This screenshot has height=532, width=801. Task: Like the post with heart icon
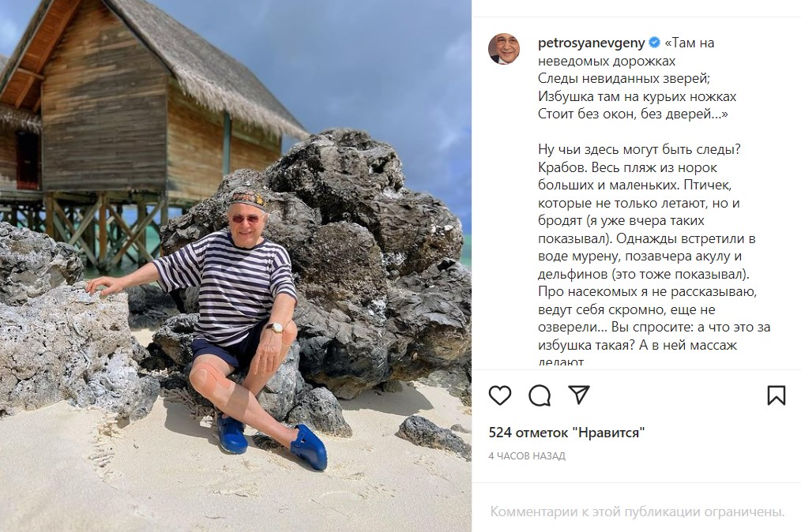tap(499, 395)
